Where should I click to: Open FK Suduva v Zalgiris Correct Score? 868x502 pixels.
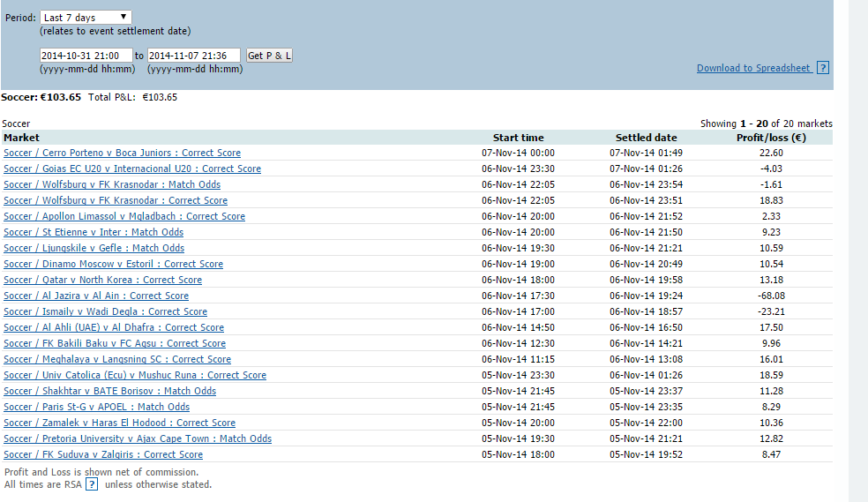point(103,454)
